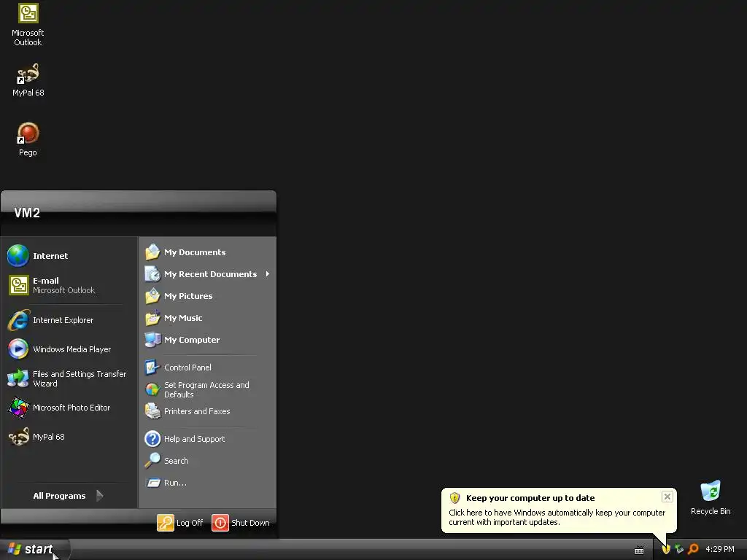Launch Windows Media Player entry
Screen dimensions: 747x560
[69, 349]
